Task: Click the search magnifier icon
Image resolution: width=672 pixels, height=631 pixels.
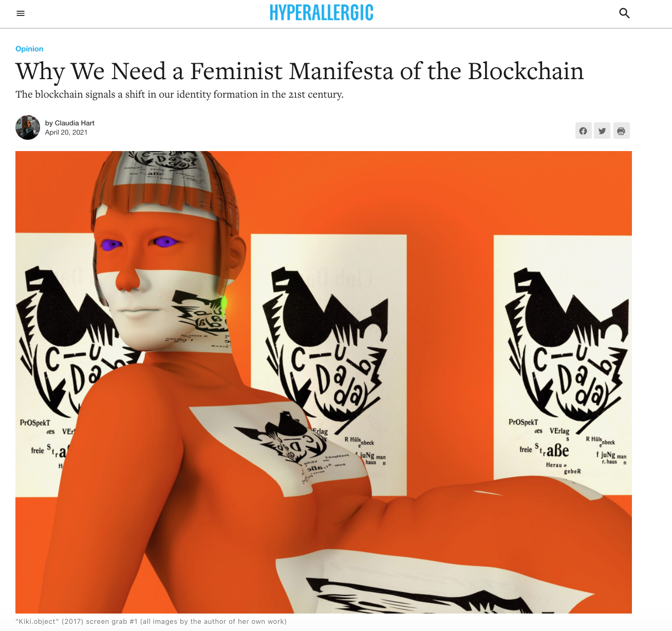Action: [624, 13]
